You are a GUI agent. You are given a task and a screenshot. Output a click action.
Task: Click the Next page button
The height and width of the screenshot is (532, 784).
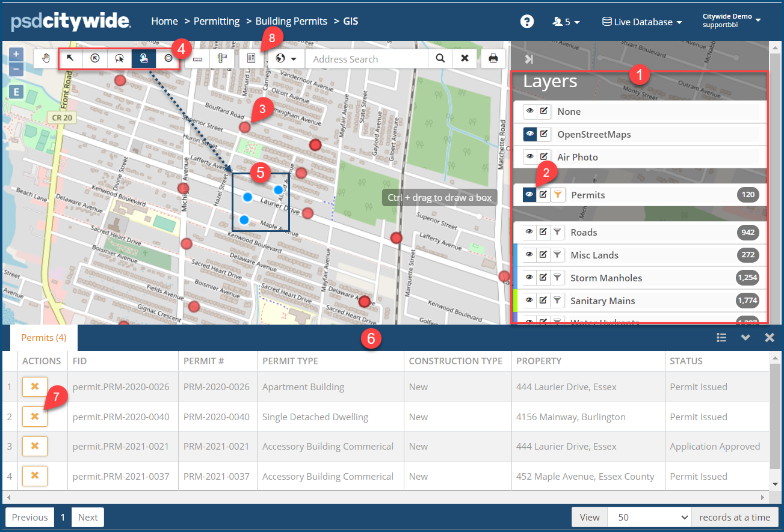point(88,517)
